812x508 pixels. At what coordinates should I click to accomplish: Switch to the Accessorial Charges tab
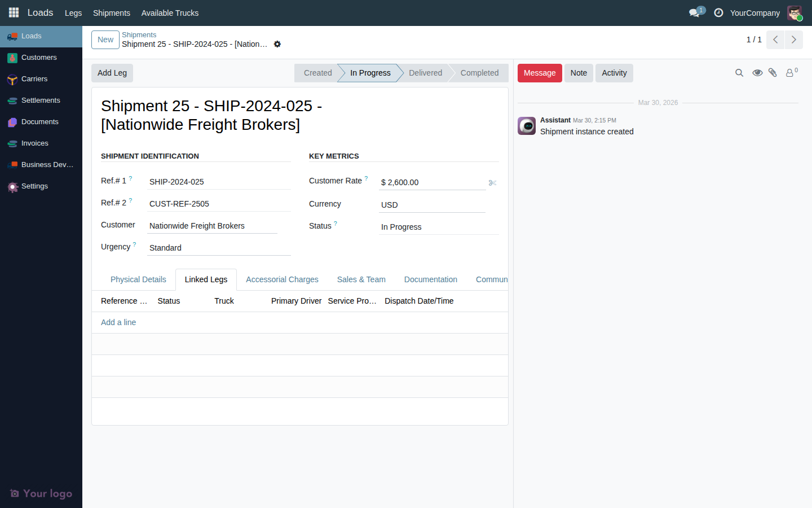[282, 279]
